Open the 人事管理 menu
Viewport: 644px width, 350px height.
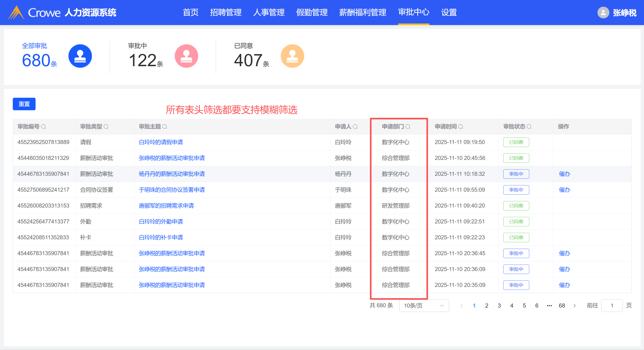pyautogui.click(x=269, y=13)
